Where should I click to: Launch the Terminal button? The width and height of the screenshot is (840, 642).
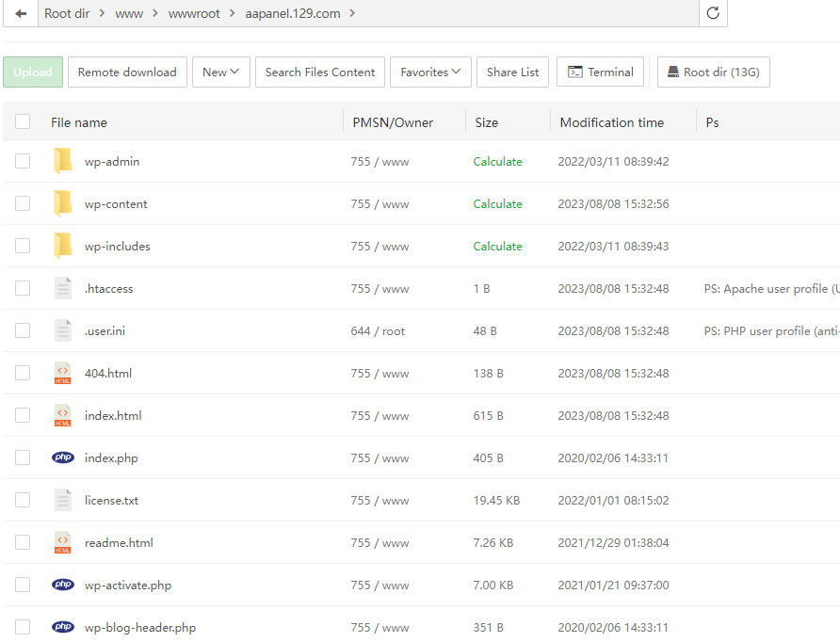click(x=600, y=72)
